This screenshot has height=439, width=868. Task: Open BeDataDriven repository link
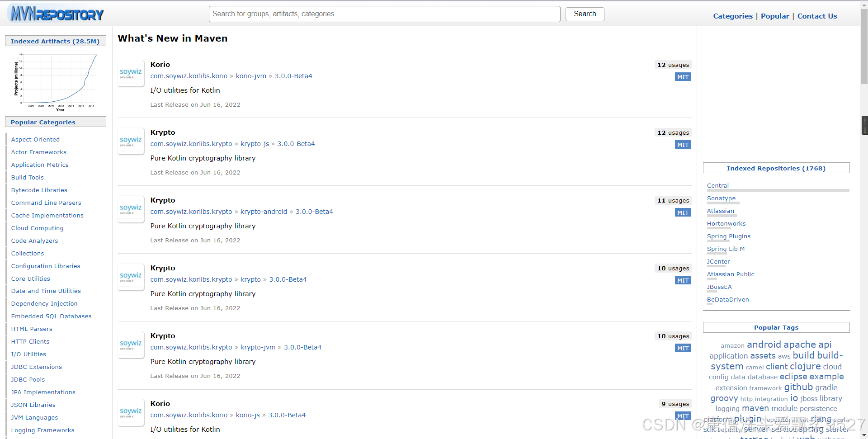click(x=728, y=300)
